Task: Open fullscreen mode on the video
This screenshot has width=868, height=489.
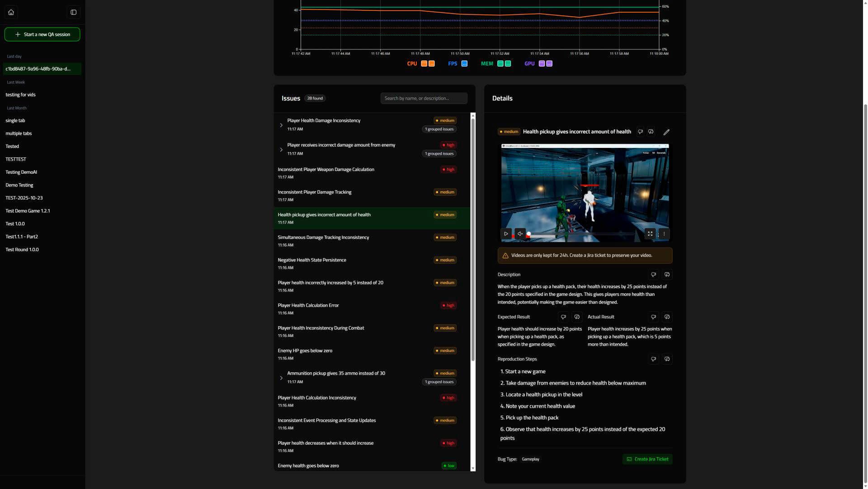Action: pyautogui.click(x=650, y=233)
